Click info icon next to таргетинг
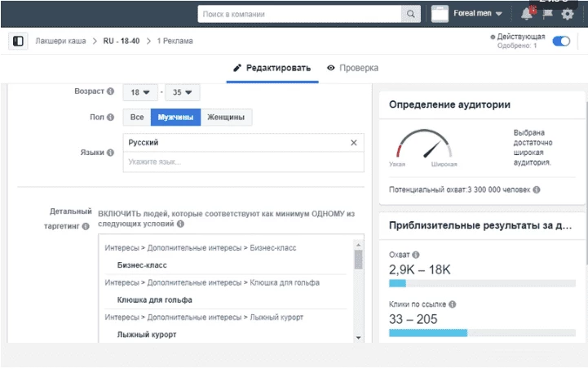 click(x=86, y=226)
